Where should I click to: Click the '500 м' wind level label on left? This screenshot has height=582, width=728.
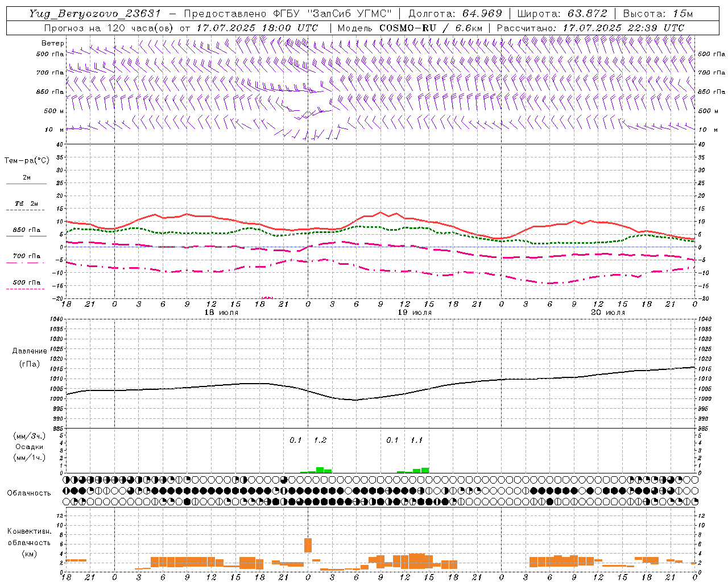click(x=55, y=111)
